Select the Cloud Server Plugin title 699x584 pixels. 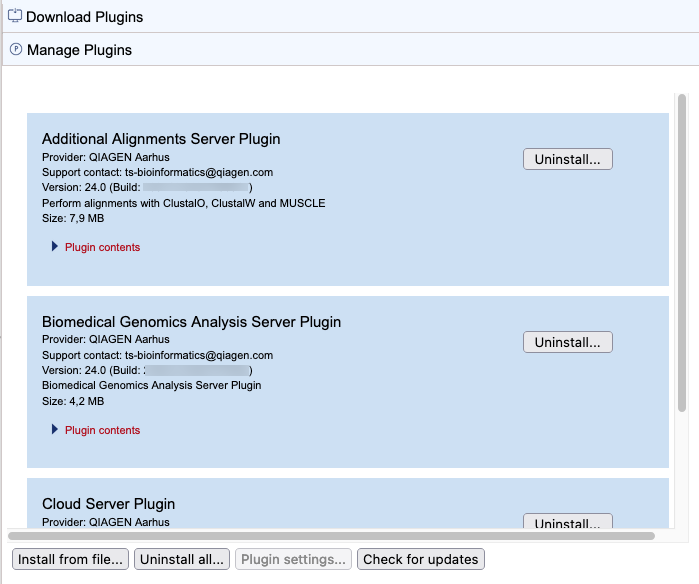point(108,504)
